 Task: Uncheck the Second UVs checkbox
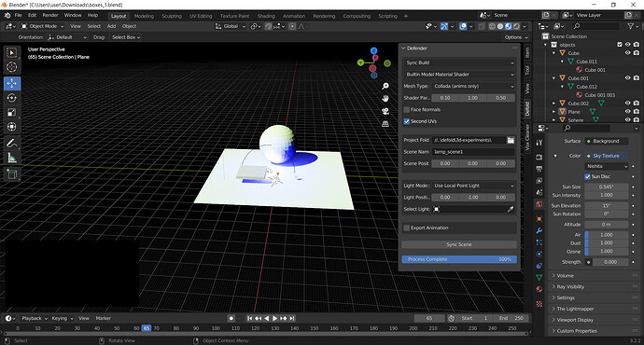click(407, 121)
